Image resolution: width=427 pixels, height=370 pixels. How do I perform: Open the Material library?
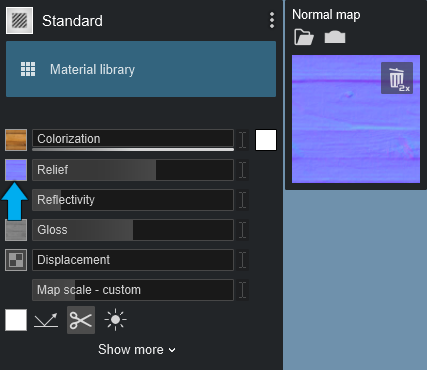coord(141,69)
